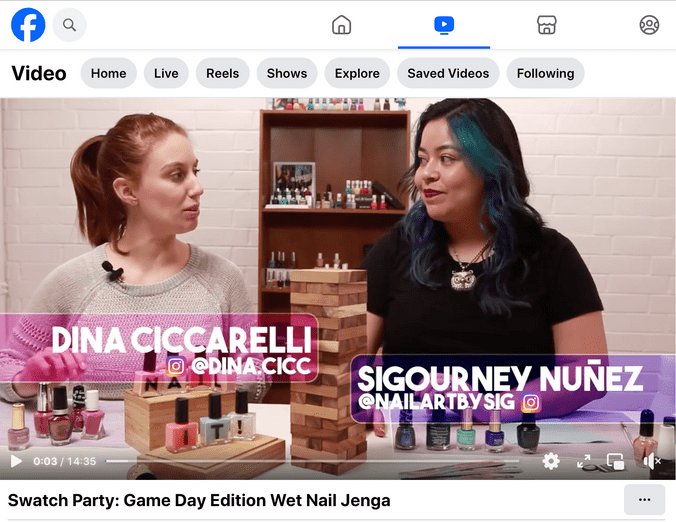Expand the video to fullscreen
This screenshot has width=676, height=522.
(584, 461)
